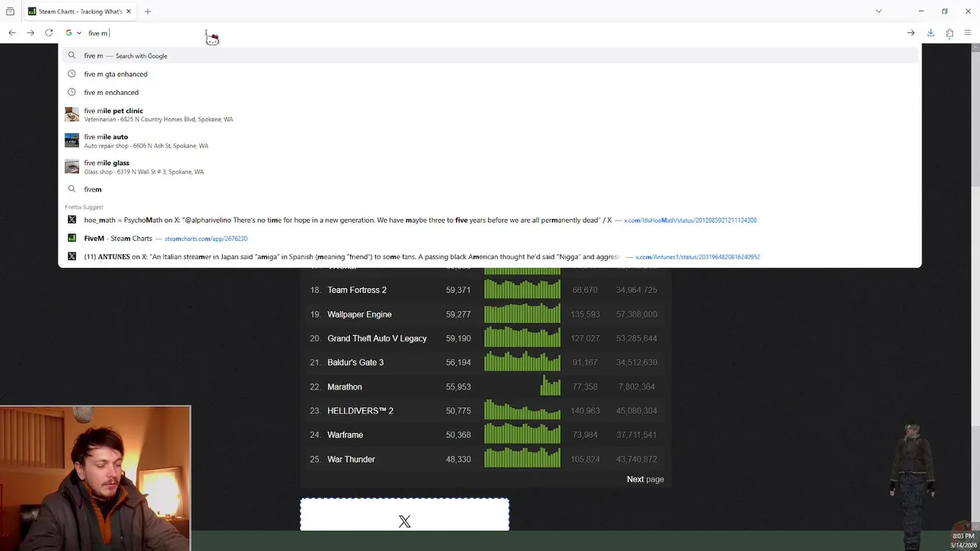Open Google search engine selector dropdown
The width and height of the screenshot is (980, 551).
click(73, 33)
